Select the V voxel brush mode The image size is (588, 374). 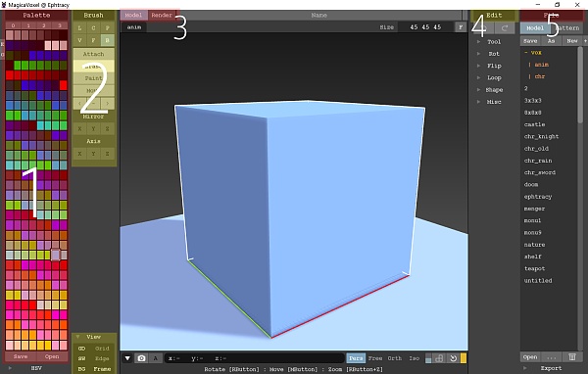[79, 40]
